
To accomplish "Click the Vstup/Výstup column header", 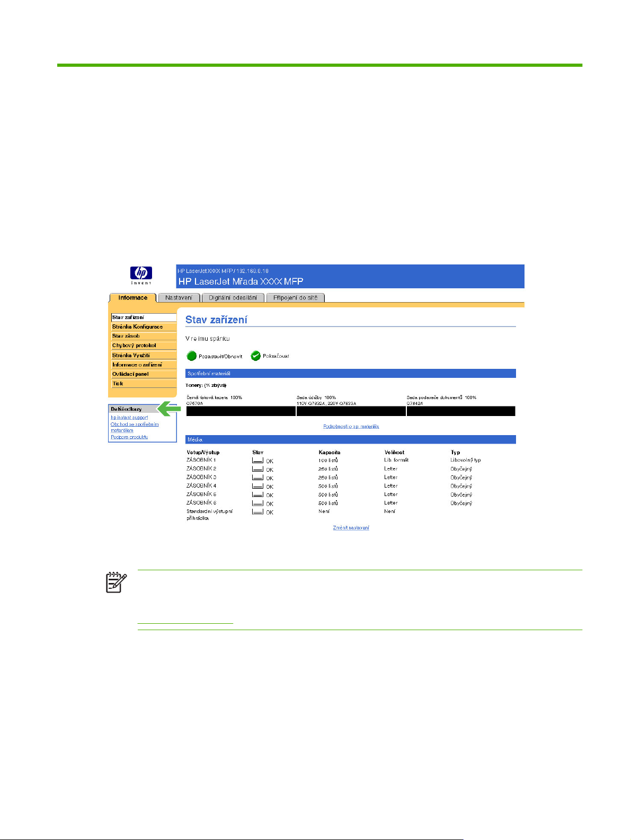I will [x=203, y=453].
